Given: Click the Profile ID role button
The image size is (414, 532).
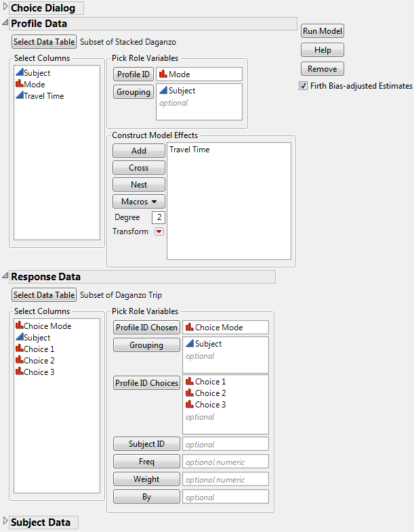Looking at the screenshot, I should point(133,74).
